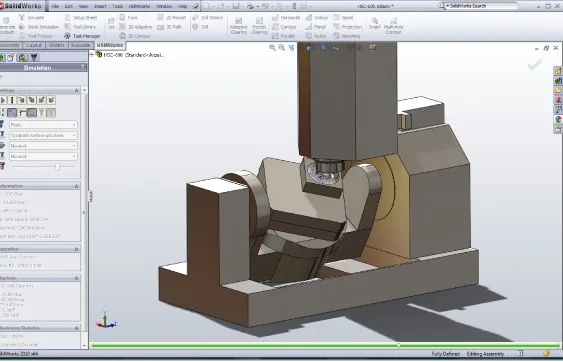The height and width of the screenshot is (362, 563).
Task: Toggle the second highlighted view-mode button
Action: [12, 113]
